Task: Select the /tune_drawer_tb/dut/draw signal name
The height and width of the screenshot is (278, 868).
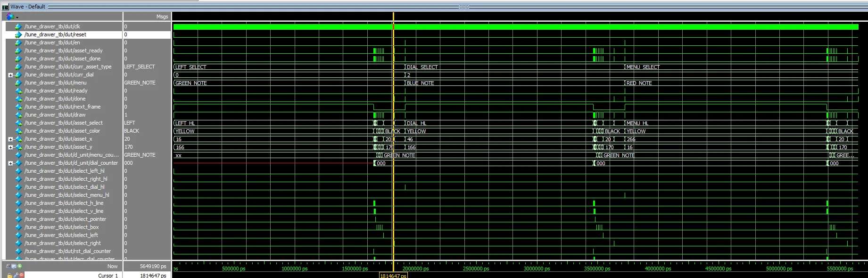Action: coord(55,115)
